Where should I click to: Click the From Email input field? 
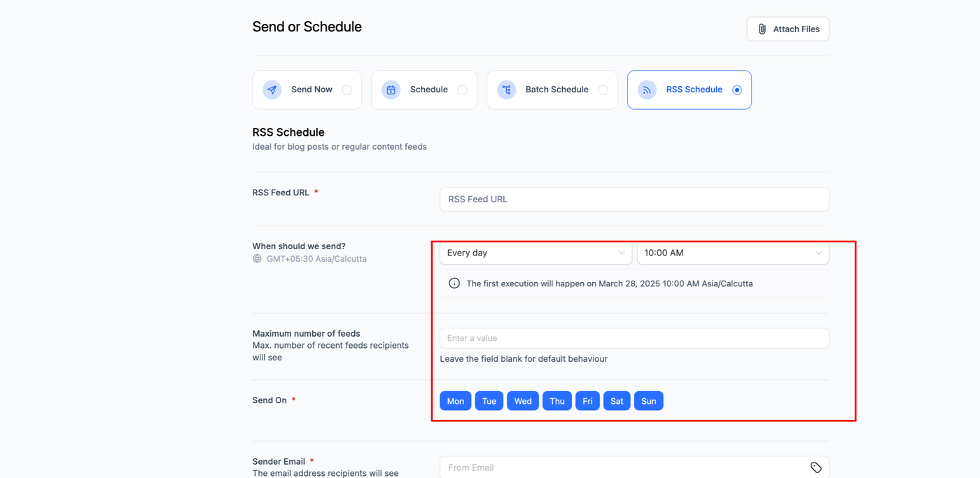(623, 468)
